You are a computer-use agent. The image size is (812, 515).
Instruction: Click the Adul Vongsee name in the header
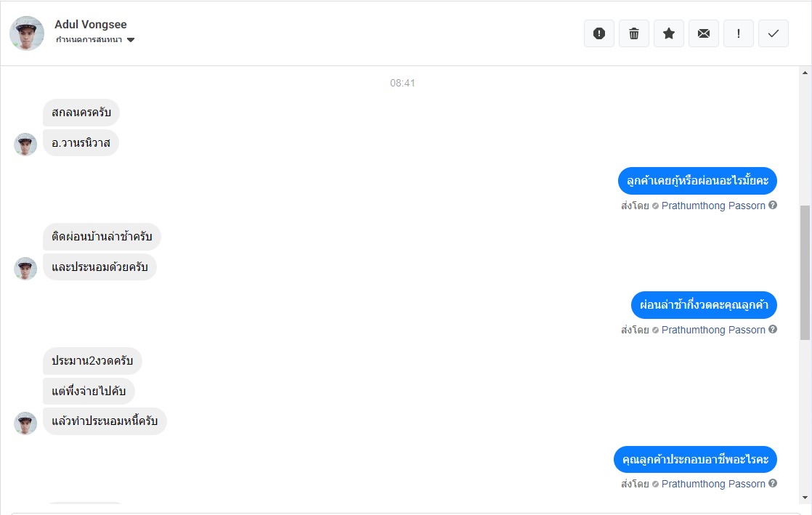(91, 25)
